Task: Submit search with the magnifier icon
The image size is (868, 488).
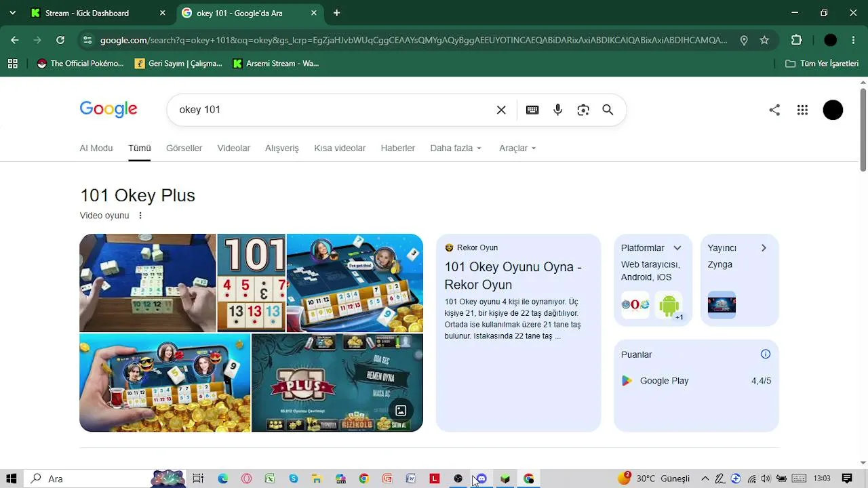Action: tap(608, 110)
